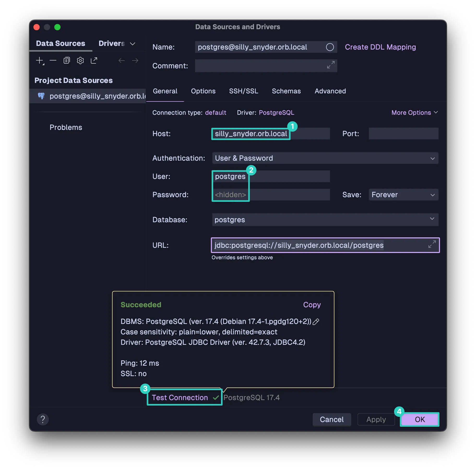Click the PostgreSQL 17.4 status text
476x470 pixels.
(x=252, y=397)
